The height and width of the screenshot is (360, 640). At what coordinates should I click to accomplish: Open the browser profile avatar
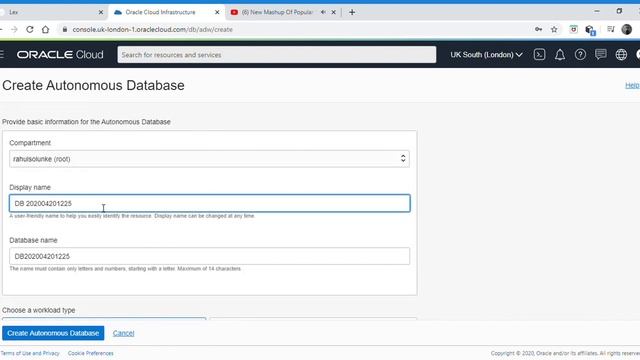point(627,29)
